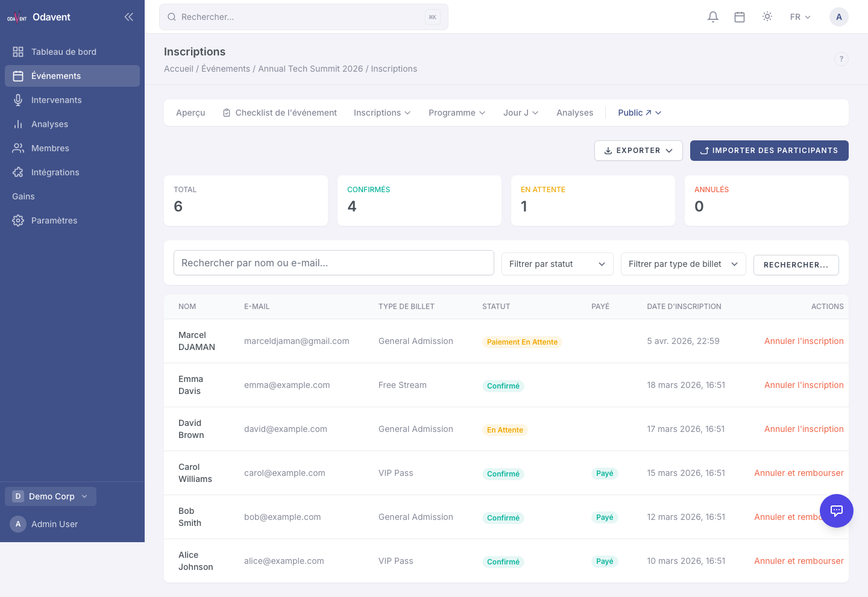Switch to the Aperçu tab
Image resolution: width=868 pixels, height=597 pixels.
[190, 113]
